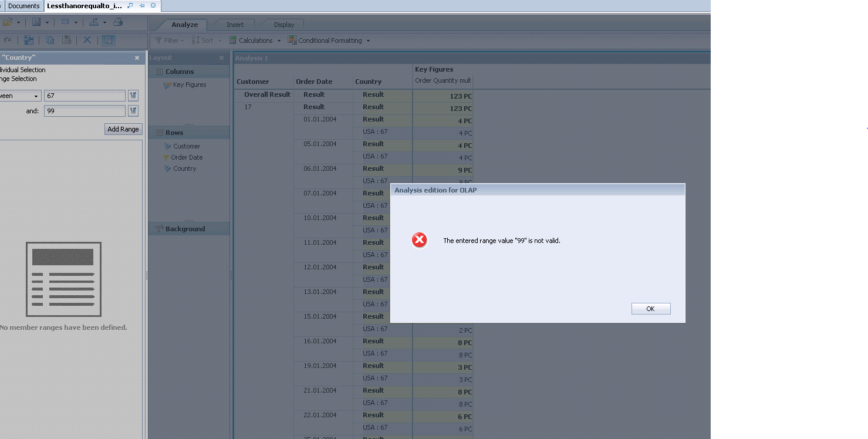Open member selector beside value 99
The height and width of the screenshot is (439, 868).
point(133,111)
